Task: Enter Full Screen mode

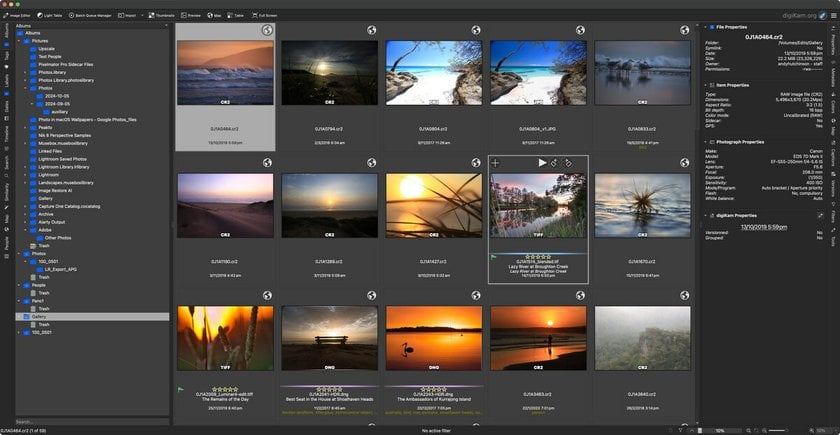Action: (265, 16)
